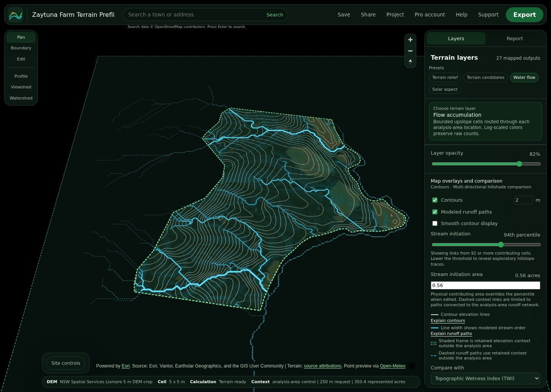The image size is (551, 392).
Task: Enable the Contours checkbox
Action: 435,200
